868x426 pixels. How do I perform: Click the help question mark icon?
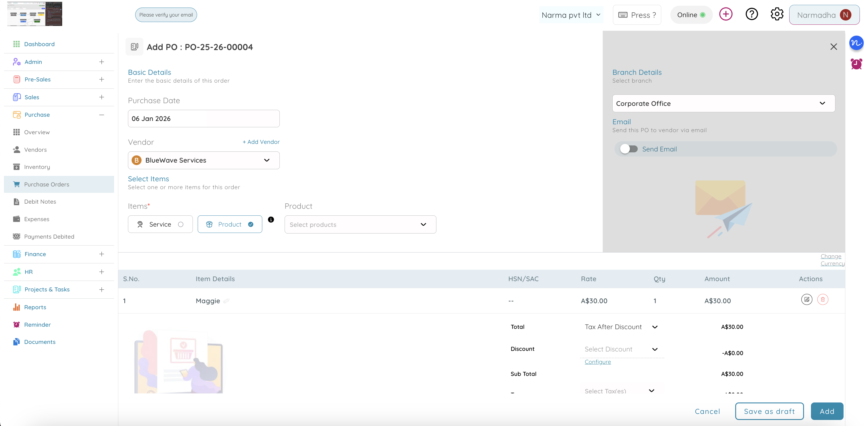[x=752, y=14]
